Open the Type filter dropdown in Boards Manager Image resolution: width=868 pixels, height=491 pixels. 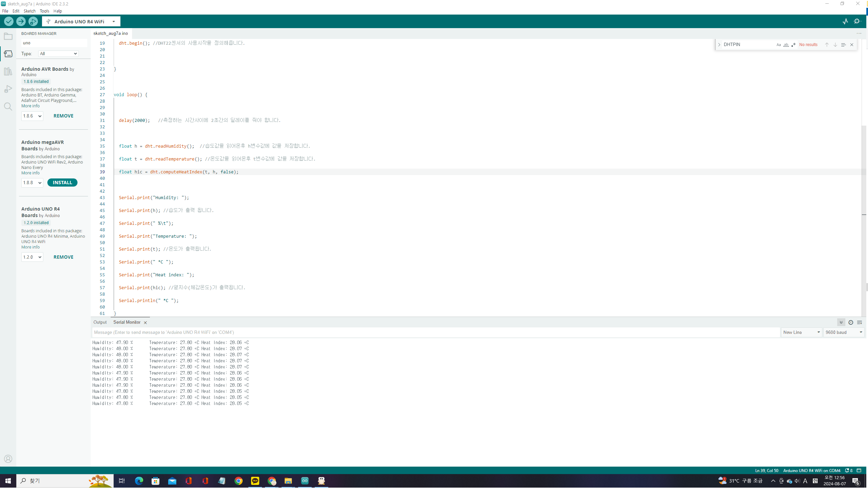59,54
